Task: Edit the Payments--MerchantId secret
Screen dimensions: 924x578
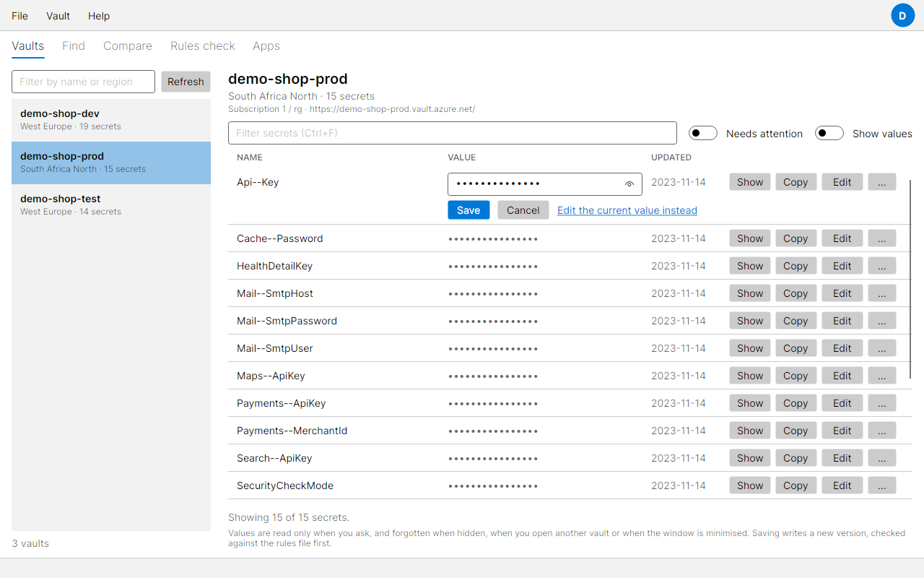Action: [x=842, y=431]
